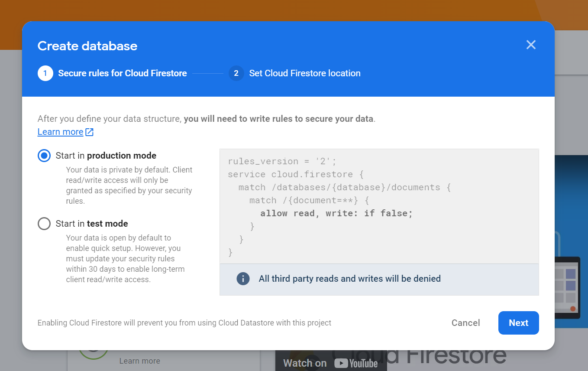Click test mode description paragraph
This screenshot has width=588, height=371.
point(126,259)
